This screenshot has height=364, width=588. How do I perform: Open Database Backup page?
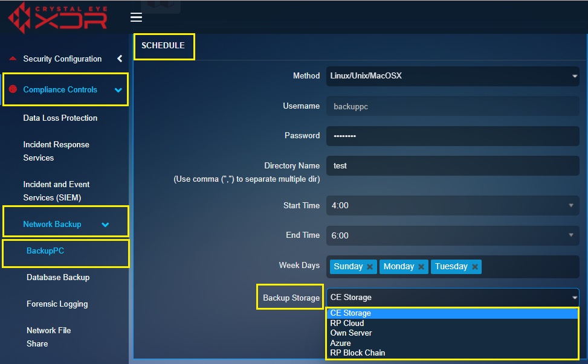click(58, 278)
